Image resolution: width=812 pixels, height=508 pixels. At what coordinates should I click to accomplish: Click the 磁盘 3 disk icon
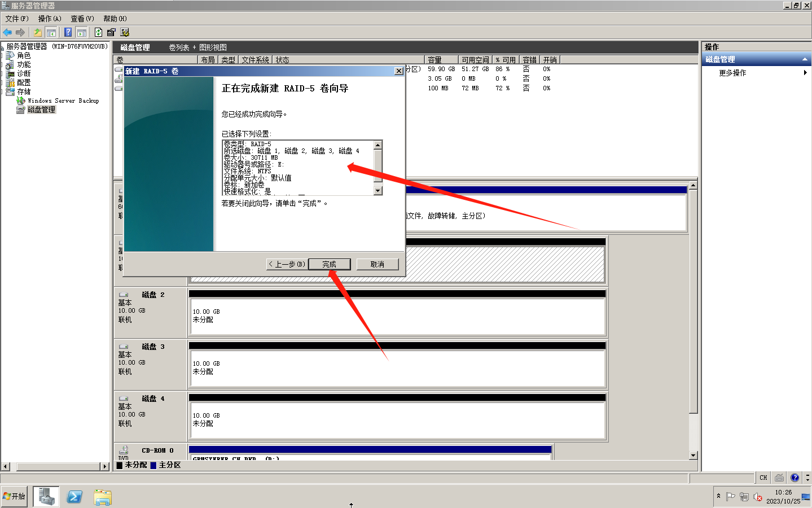[x=124, y=347]
